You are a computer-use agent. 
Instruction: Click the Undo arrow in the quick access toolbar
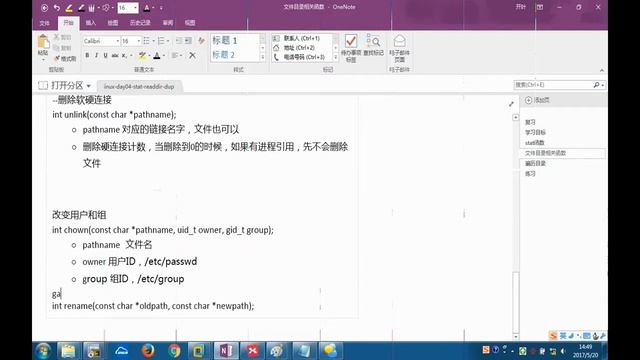(x=57, y=8)
